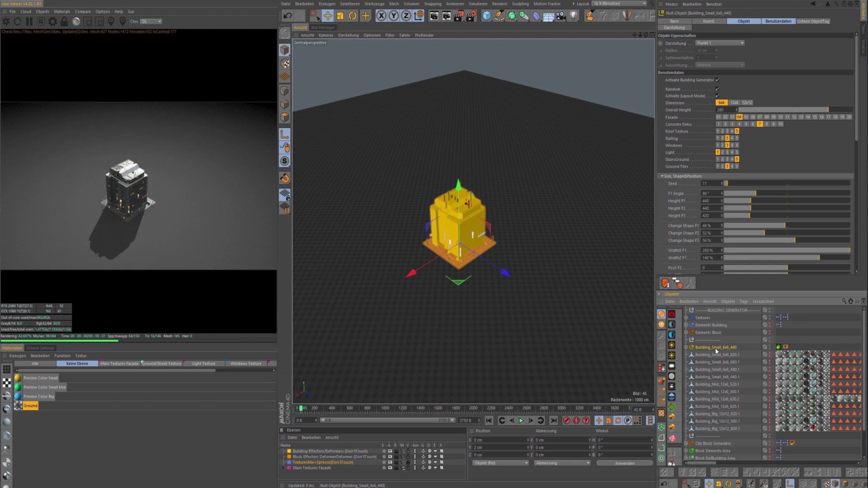The height and width of the screenshot is (488, 868).
Task: Open the Layout dropdown showing 16-9 (Benutzer)
Action: [618, 4]
